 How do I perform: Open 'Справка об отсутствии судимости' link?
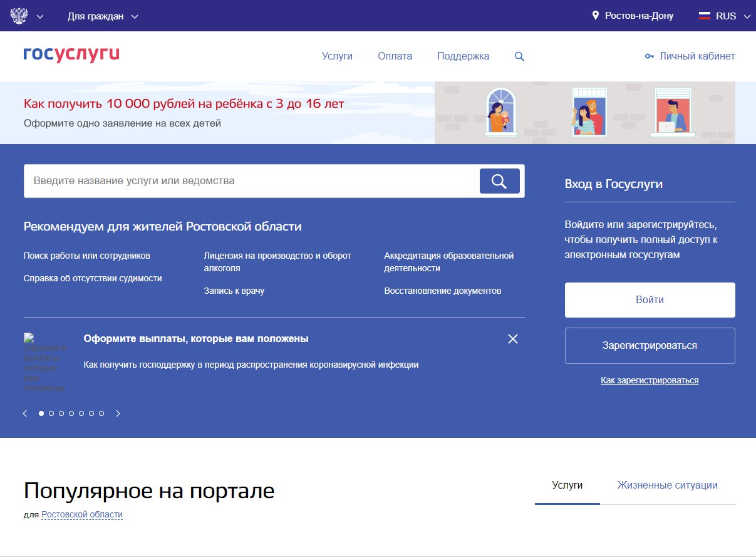tap(93, 278)
